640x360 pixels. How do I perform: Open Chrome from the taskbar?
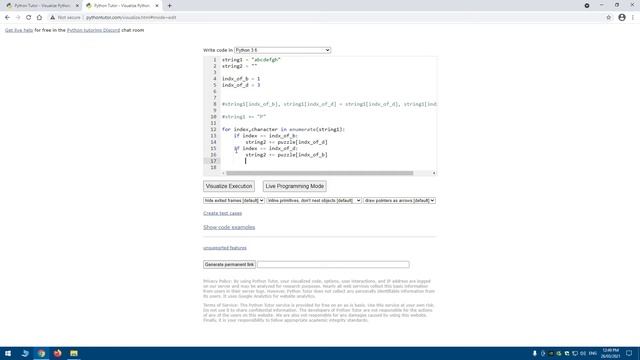(x=41, y=353)
